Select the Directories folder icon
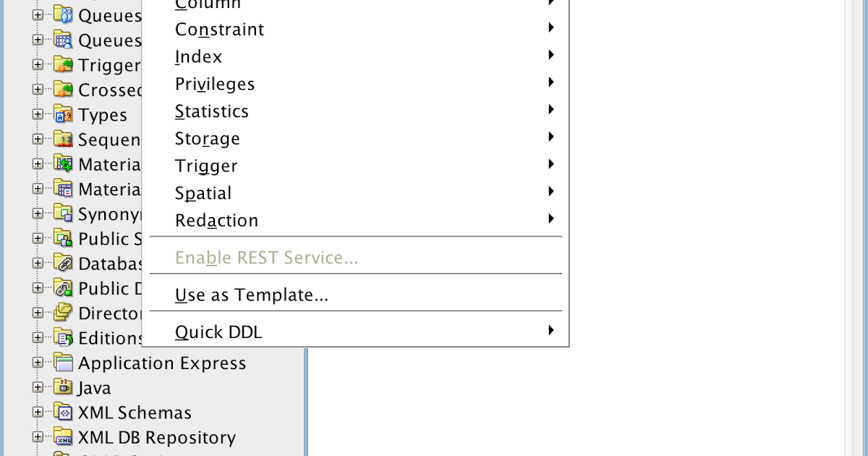This screenshot has width=868, height=456. (64, 313)
